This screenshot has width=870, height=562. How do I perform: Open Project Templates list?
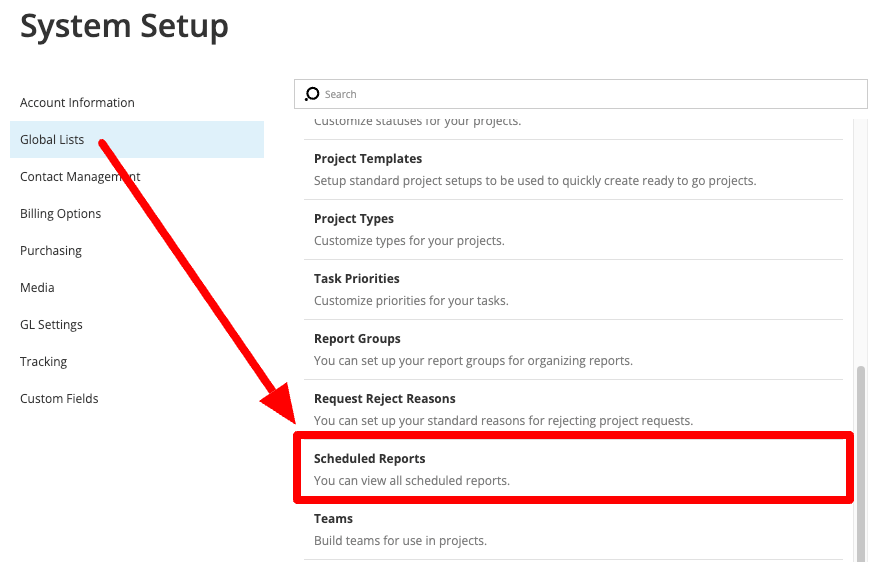click(x=573, y=169)
